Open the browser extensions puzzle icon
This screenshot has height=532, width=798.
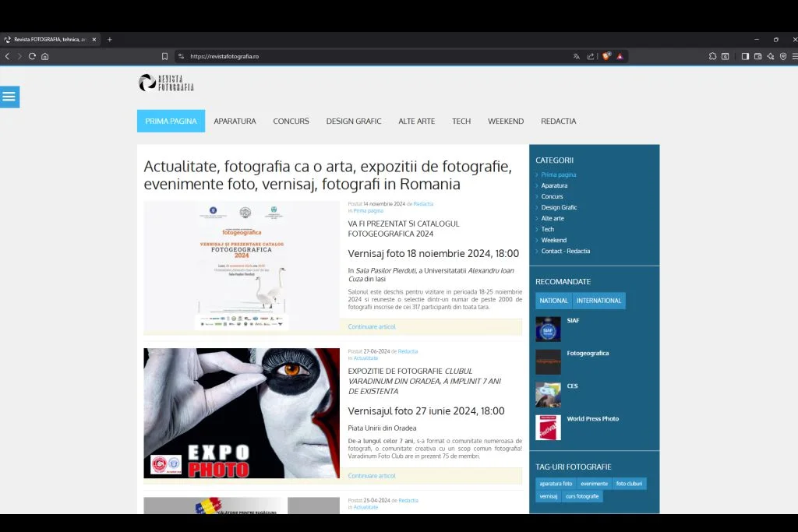712,56
